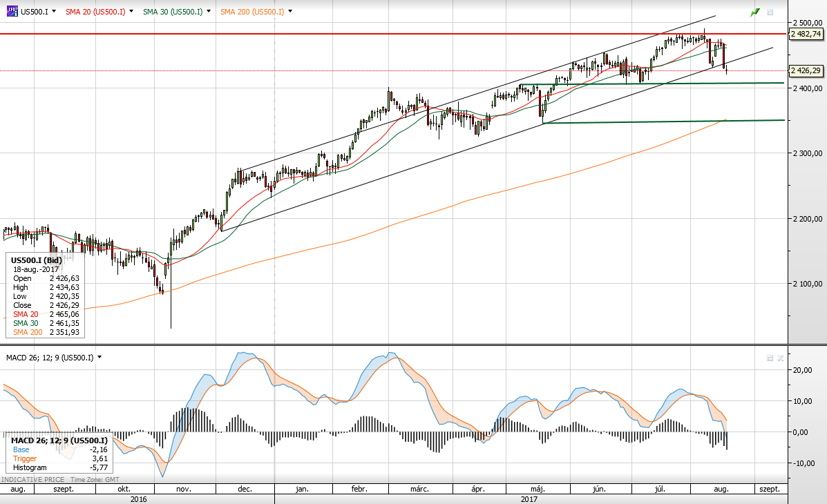Click the 'dec.' month on time axis

point(245,490)
